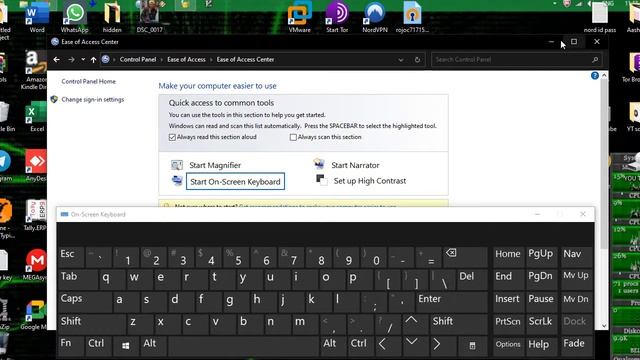
Task: Toggle Caps key on on-screen keyboard
Action: 85,302
